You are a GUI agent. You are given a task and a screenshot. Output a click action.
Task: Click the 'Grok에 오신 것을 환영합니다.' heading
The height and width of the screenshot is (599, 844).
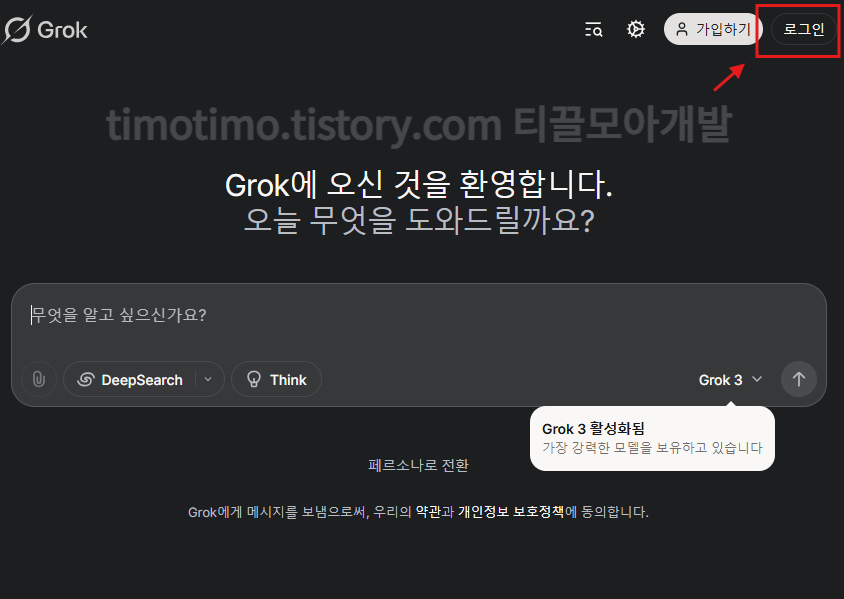tap(419, 185)
